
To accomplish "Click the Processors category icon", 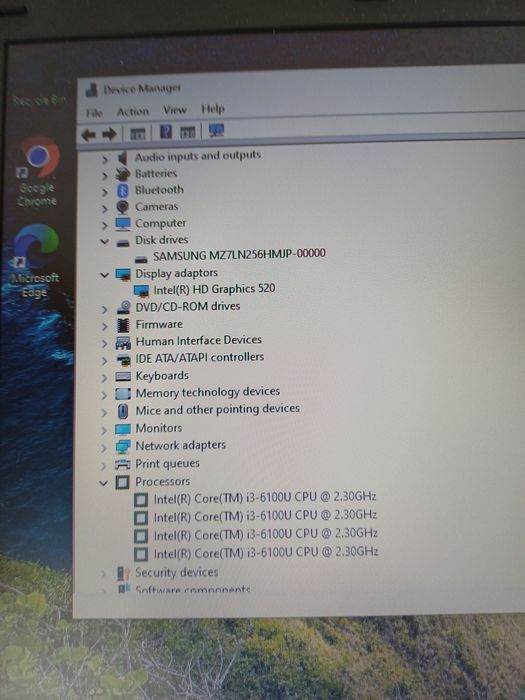I will pos(122,482).
